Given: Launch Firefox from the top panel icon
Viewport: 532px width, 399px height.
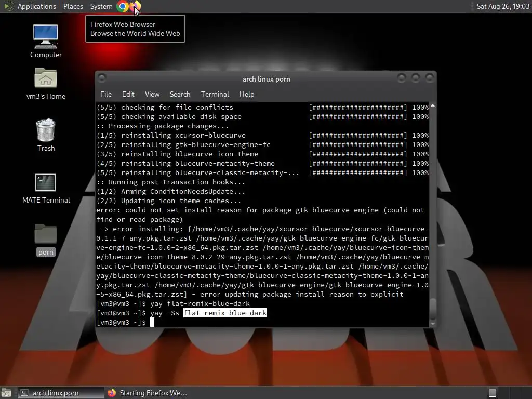Looking at the screenshot, I should (x=135, y=6).
